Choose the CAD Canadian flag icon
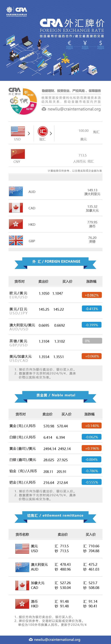Image resolution: width=111 pixels, height=644 pixels. point(16,208)
